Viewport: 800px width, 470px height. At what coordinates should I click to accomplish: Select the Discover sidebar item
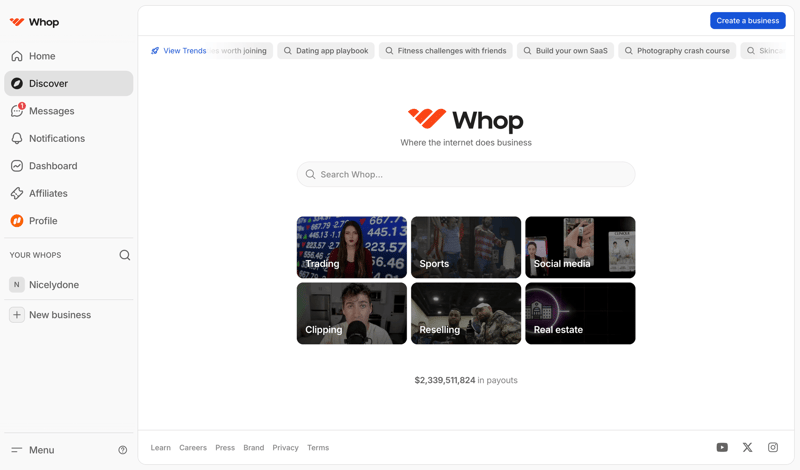point(68,83)
